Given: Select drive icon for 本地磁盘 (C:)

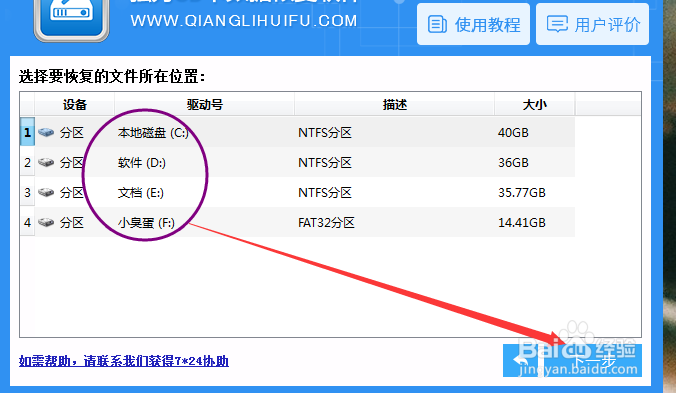Looking at the screenshot, I should coord(46,132).
